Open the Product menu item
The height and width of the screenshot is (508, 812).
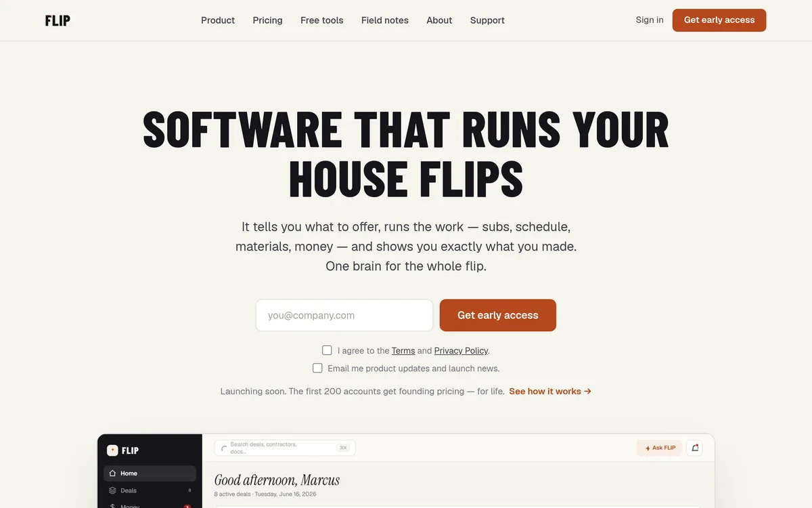[218, 20]
